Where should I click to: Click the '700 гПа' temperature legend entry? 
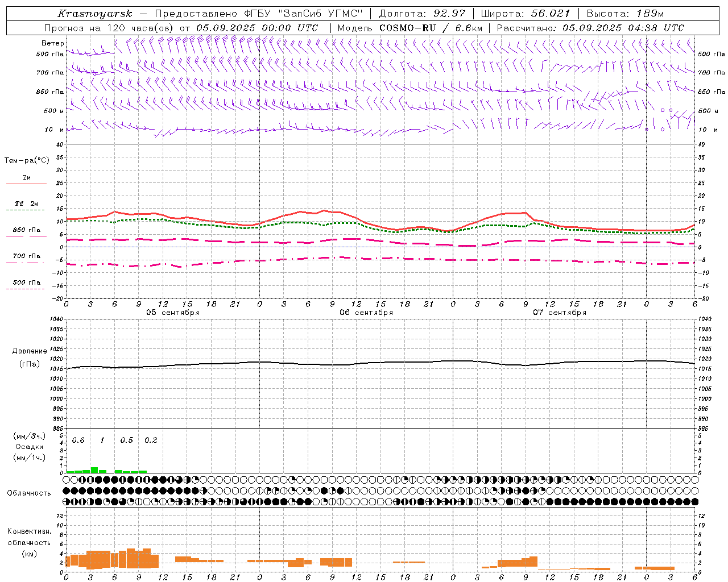(x=27, y=256)
